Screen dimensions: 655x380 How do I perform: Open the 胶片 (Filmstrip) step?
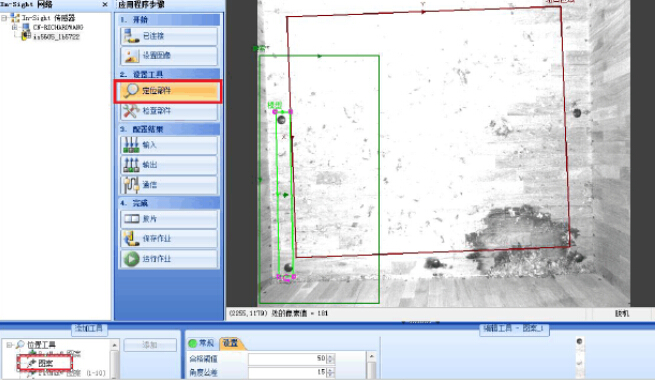(x=169, y=219)
